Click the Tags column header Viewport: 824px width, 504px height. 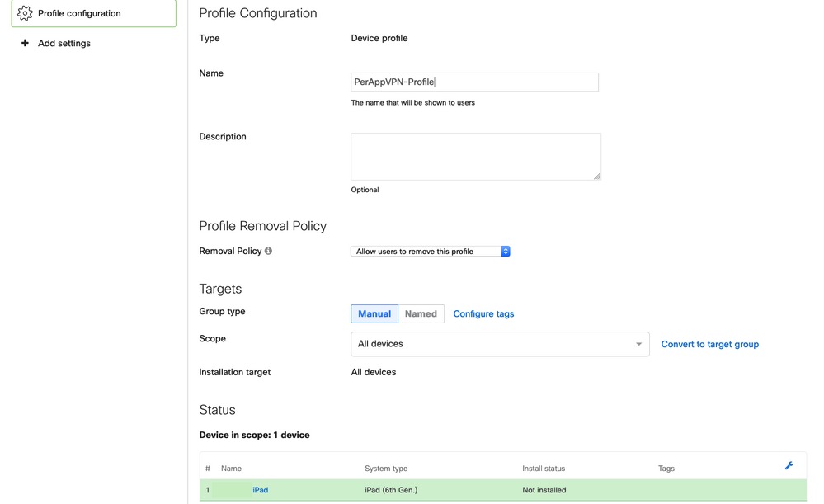666,469
